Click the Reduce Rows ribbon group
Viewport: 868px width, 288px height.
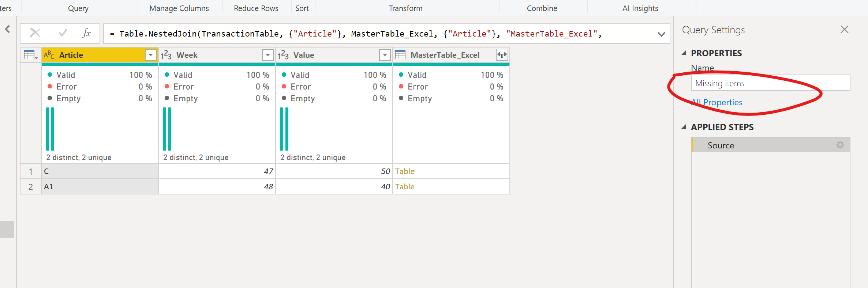(256, 8)
